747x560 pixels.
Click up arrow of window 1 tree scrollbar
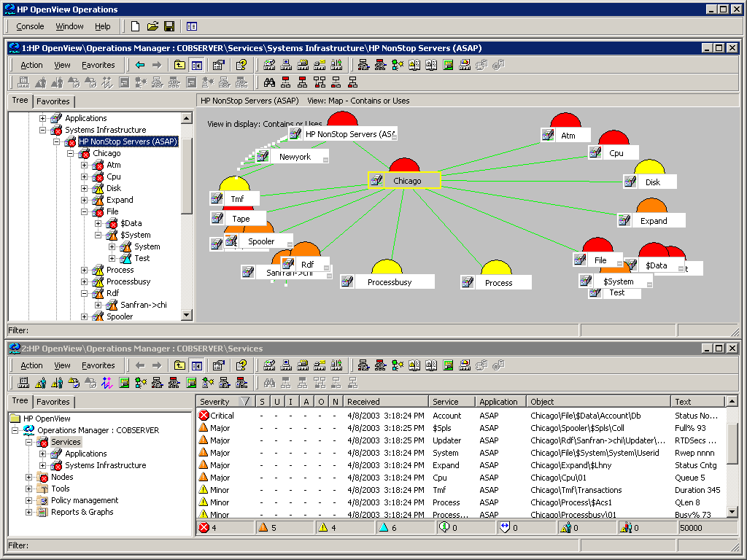coord(187,117)
